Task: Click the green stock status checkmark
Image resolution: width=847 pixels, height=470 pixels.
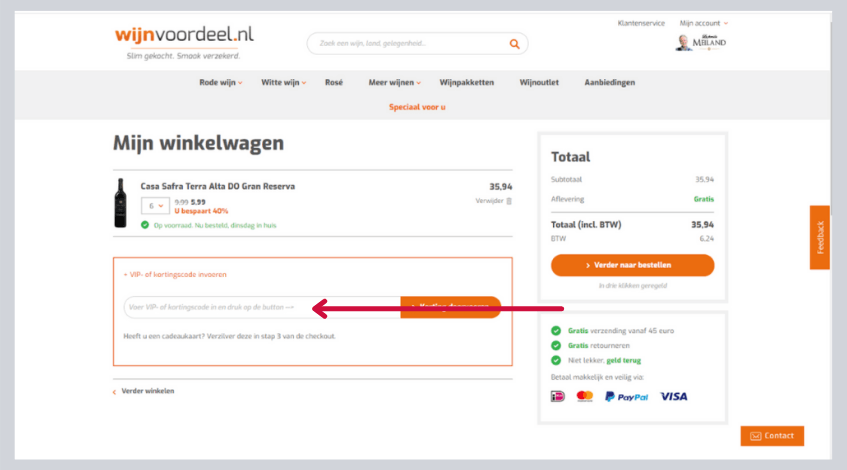Action: click(x=145, y=225)
